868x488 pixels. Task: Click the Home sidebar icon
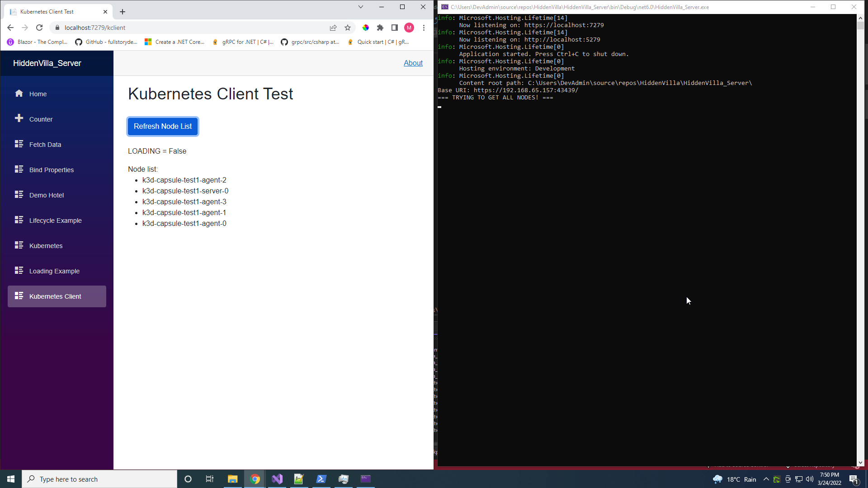19,94
